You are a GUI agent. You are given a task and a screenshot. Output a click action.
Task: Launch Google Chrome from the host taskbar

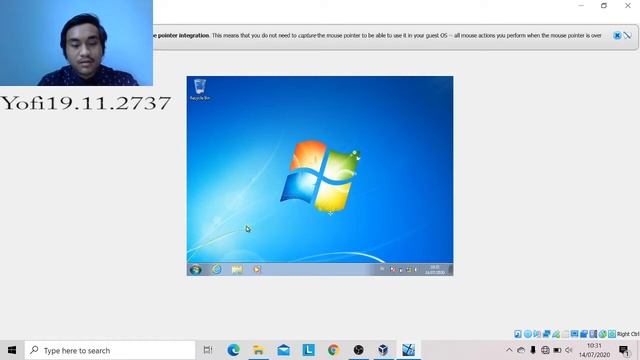333,350
